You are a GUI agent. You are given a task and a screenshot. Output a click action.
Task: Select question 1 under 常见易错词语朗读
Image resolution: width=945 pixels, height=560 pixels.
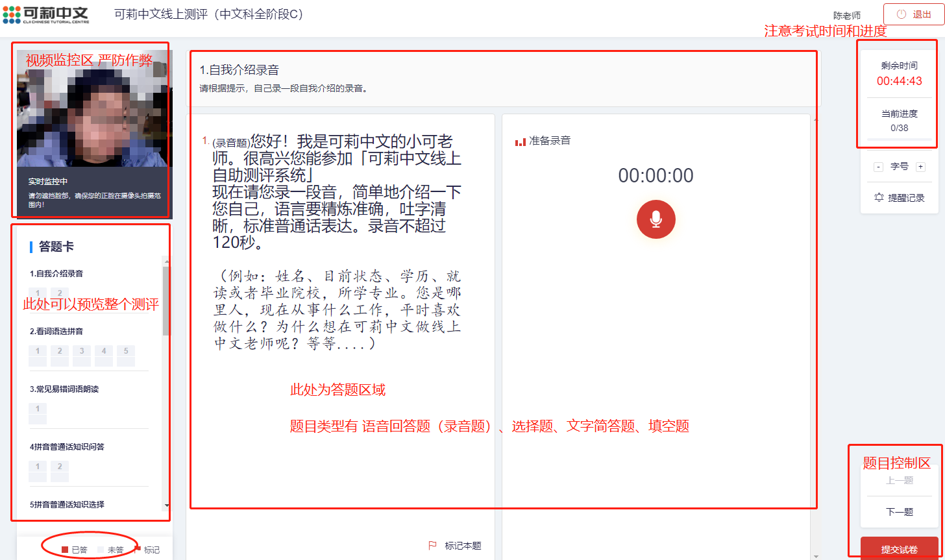click(x=38, y=409)
